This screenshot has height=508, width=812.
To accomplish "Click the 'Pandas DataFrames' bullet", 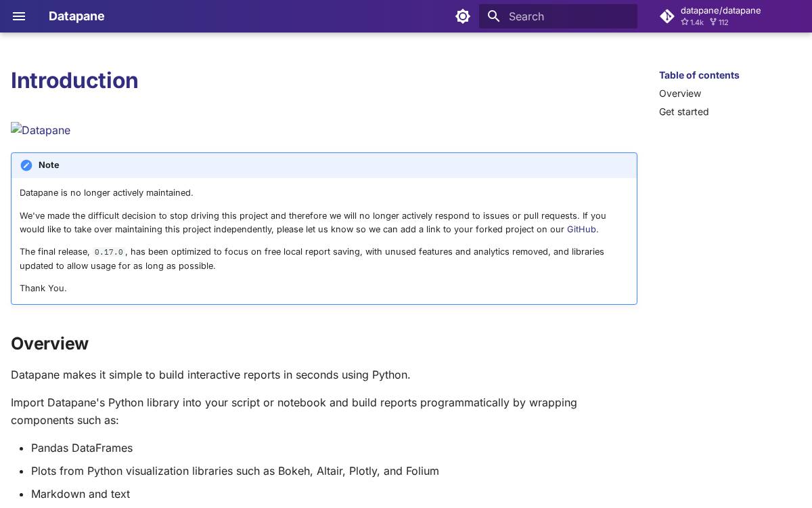I will (x=82, y=448).
